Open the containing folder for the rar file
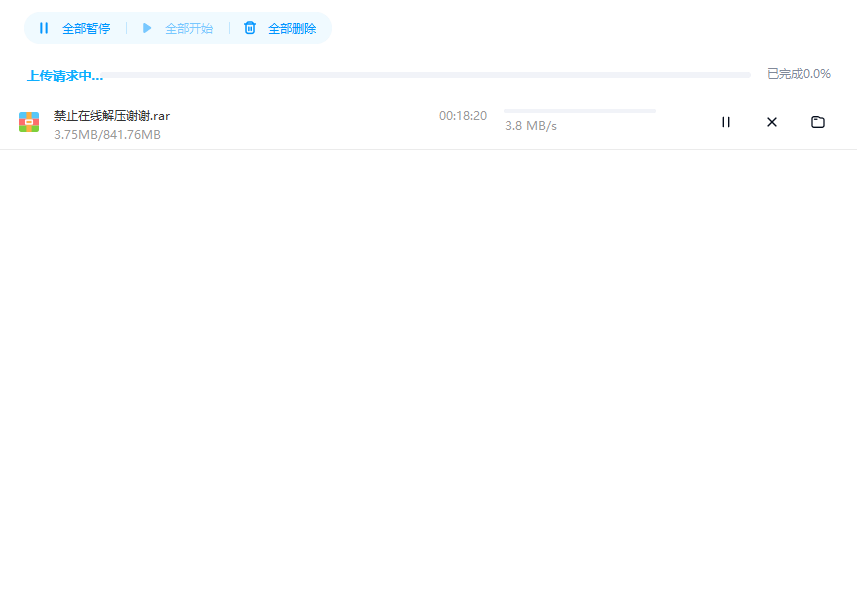861x595 pixels. 818,122
